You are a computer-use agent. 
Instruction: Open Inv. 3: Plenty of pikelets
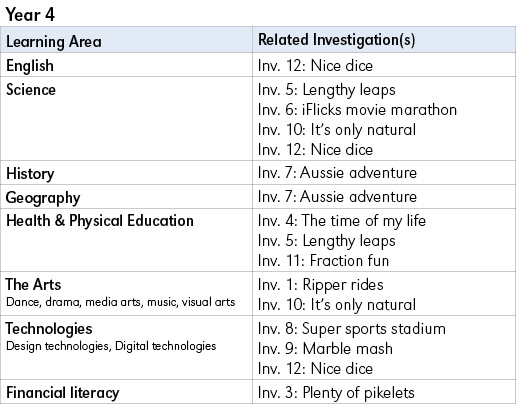pos(336,393)
